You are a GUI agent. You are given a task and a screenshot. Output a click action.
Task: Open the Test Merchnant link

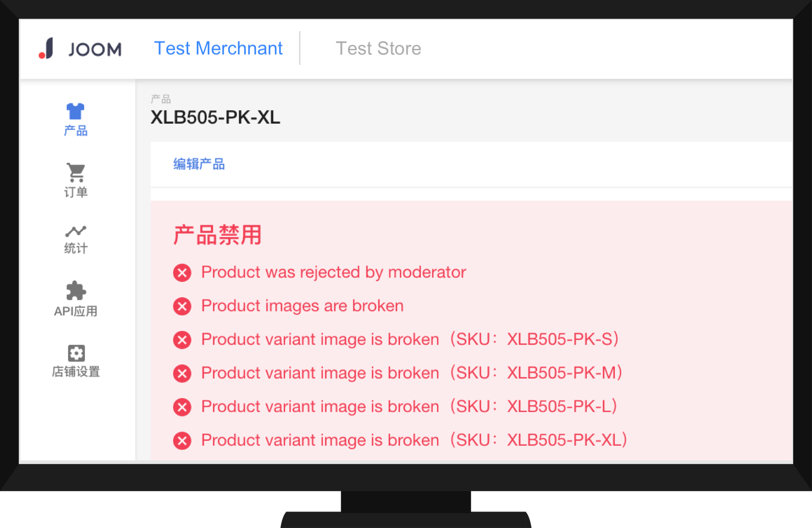(218, 48)
